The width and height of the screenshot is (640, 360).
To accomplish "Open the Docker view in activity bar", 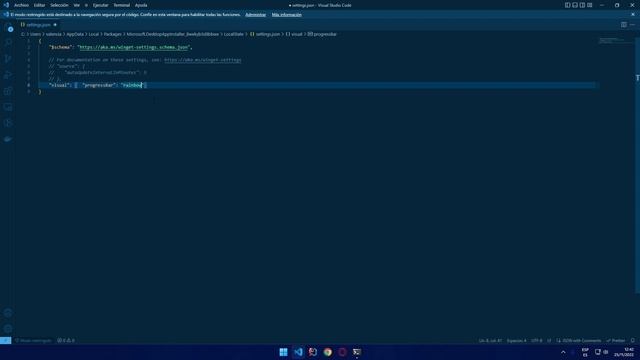I will pyautogui.click(x=8, y=139).
